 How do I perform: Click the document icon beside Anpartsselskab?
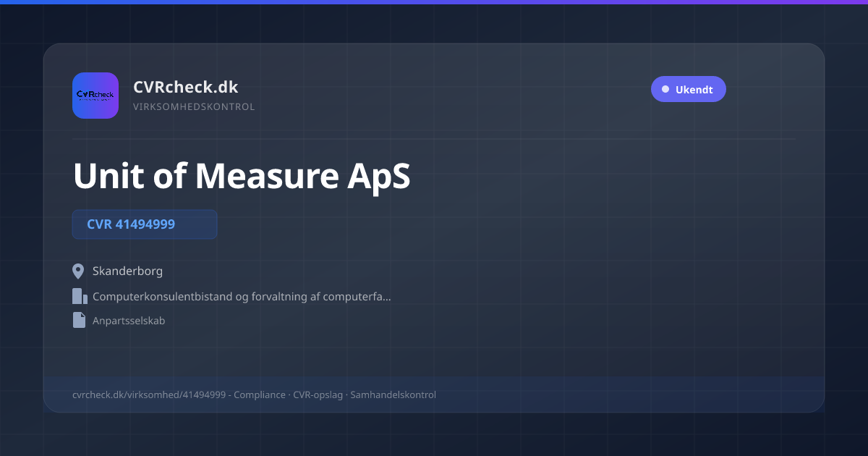pyautogui.click(x=79, y=320)
